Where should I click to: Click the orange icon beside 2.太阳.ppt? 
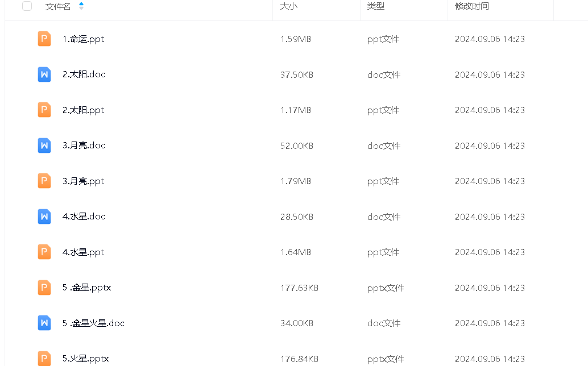[x=44, y=110]
